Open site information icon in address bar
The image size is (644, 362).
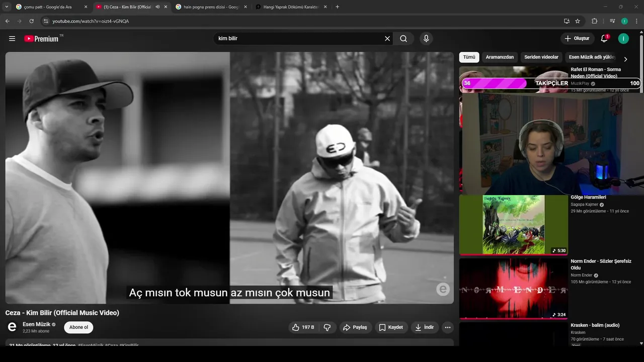pos(46,21)
